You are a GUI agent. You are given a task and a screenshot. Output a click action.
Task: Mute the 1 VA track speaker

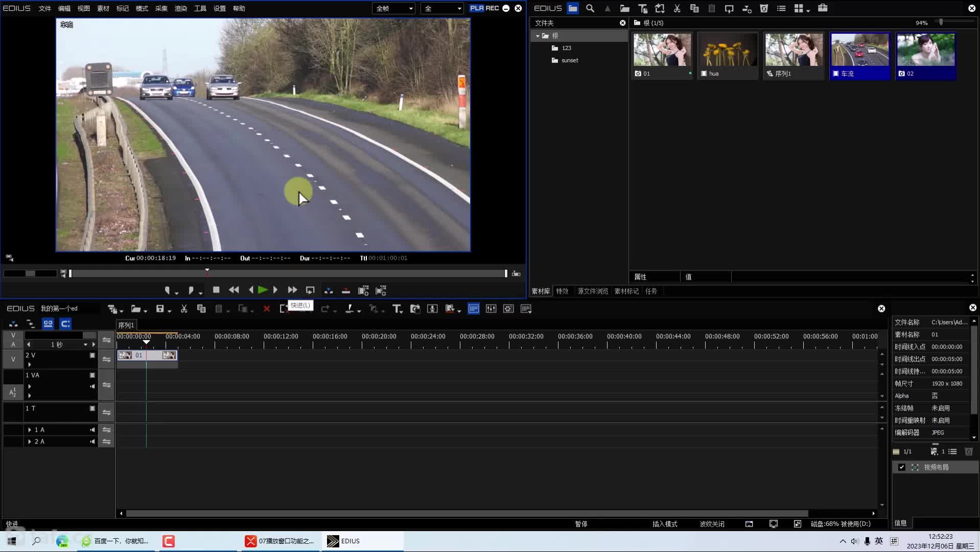click(x=92, y=386)
